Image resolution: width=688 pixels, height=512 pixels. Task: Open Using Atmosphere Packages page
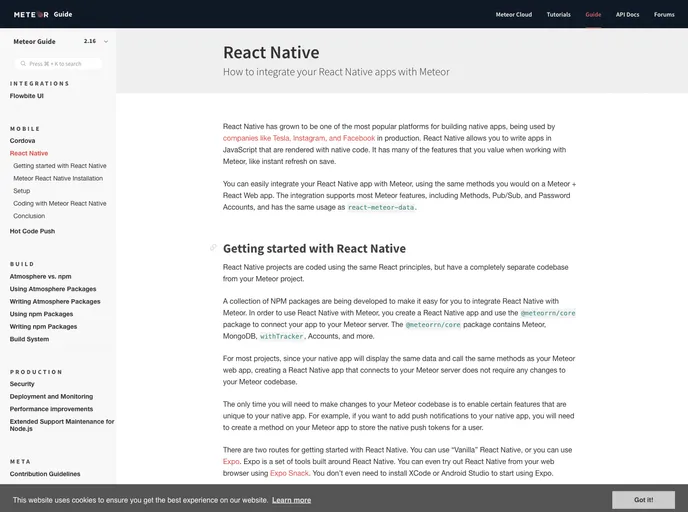(53, 289)
